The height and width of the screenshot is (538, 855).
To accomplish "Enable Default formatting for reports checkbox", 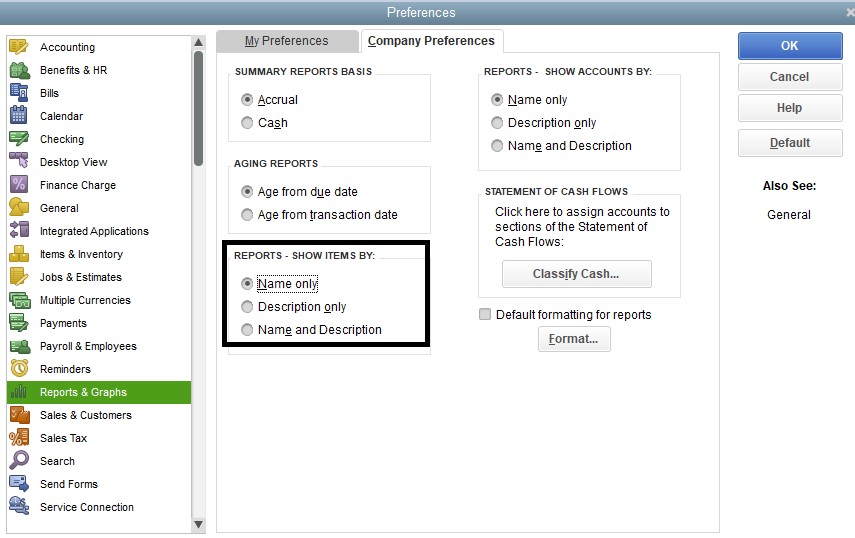I will tap(485, 314).
